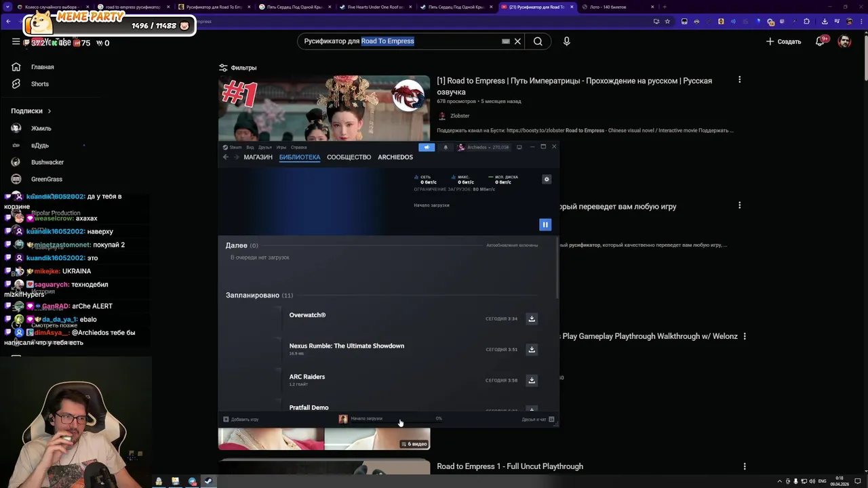Viewport: 868px width, 488px height.
Task: Open ENG language indicator in system tray
Action: [823, 481]
